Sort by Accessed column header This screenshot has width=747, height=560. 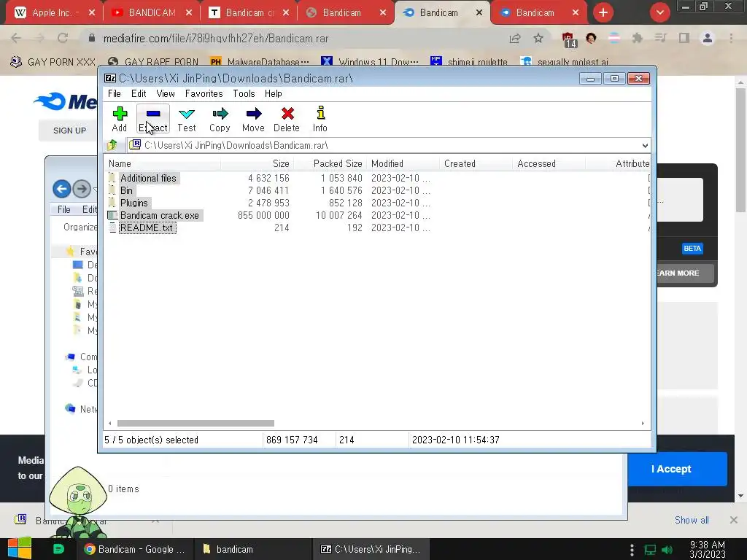549,164
